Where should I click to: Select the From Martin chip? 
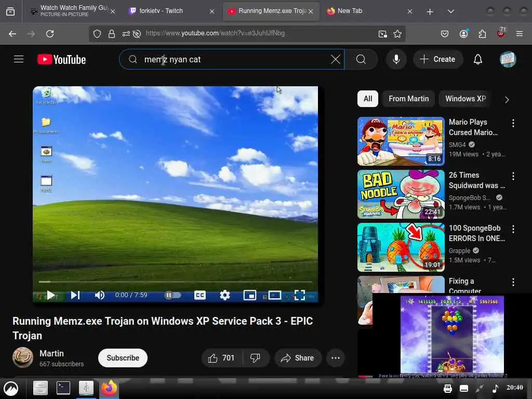(x=408, y=99)
